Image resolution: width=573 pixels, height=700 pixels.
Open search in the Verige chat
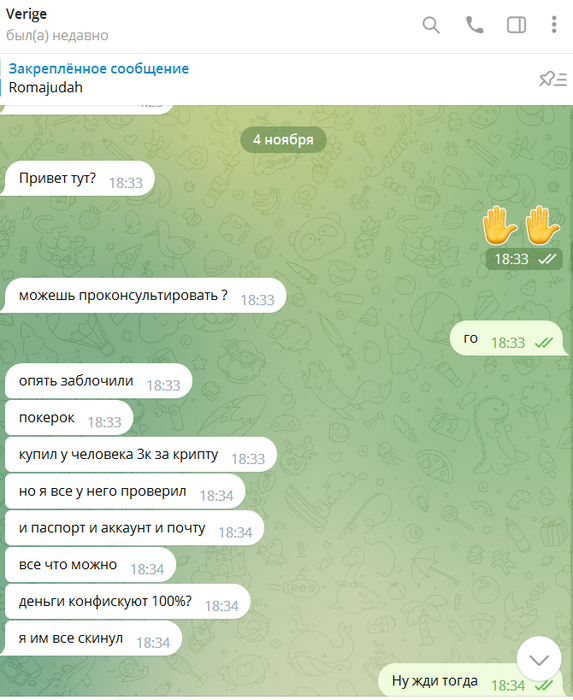[431, 25]
